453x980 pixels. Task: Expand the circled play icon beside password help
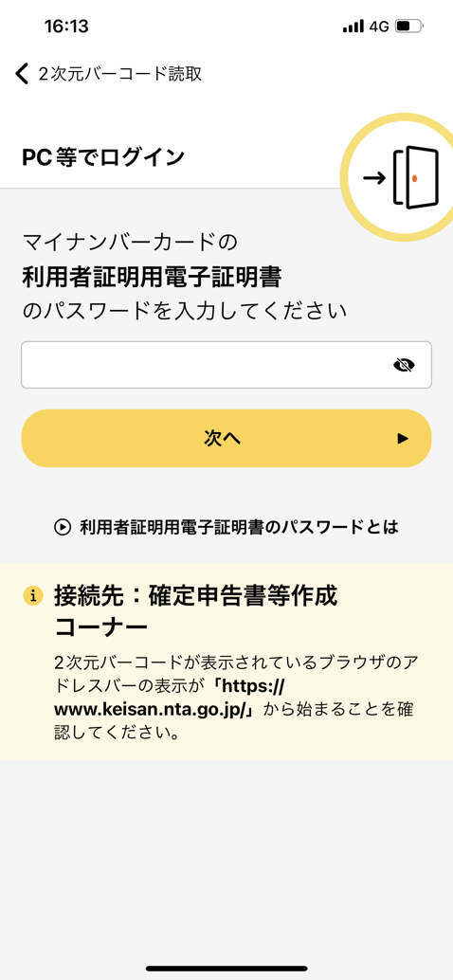tap(63, 528)
